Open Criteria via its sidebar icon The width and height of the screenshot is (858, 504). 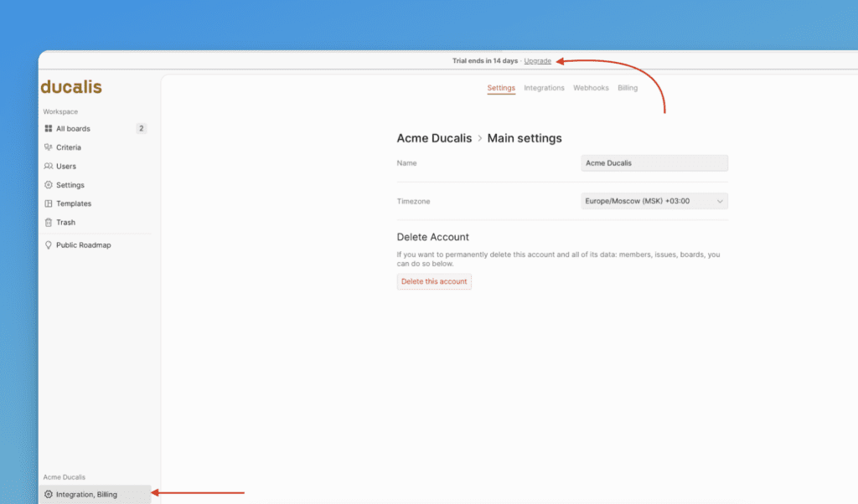click(49, 147)
